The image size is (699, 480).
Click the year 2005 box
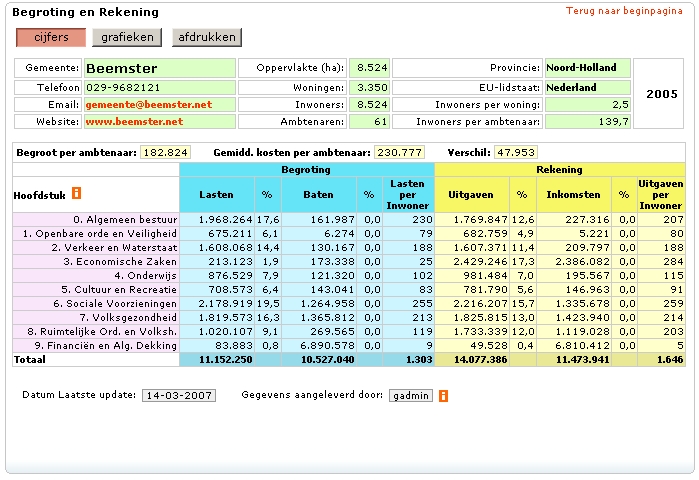(661, 94)
